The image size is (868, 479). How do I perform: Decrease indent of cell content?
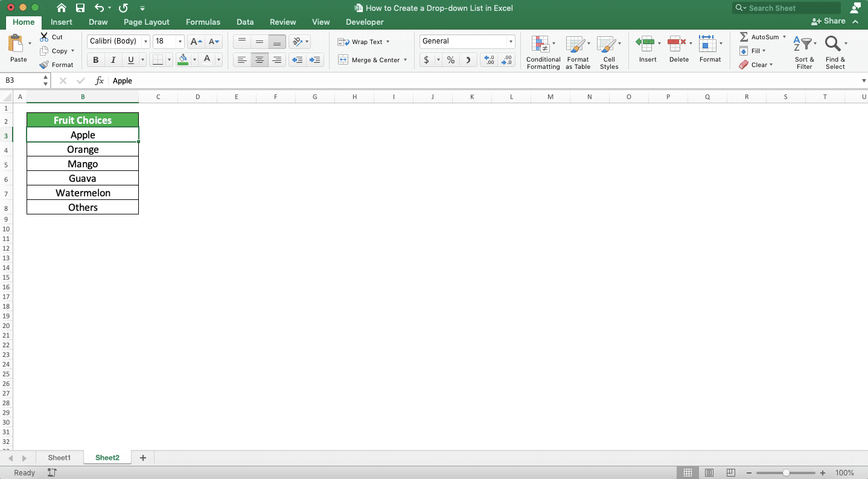tap(296, 60)
